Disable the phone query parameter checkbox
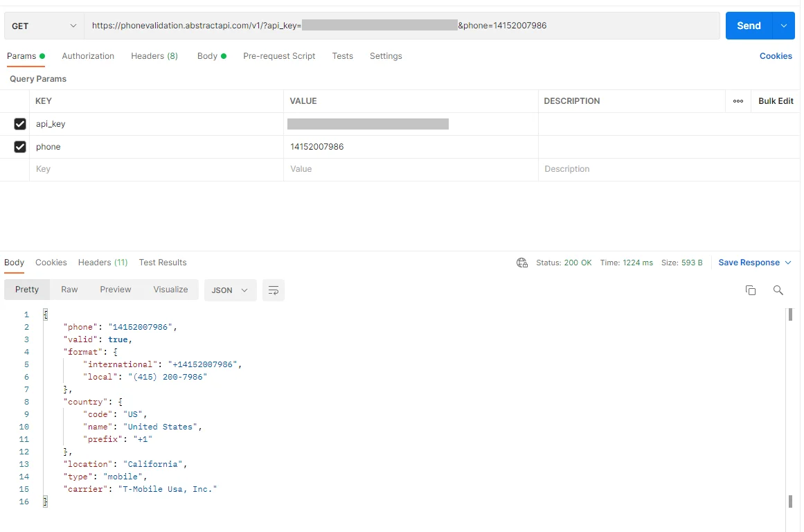This screenshot has width=804, height=532. pos(20,146)
